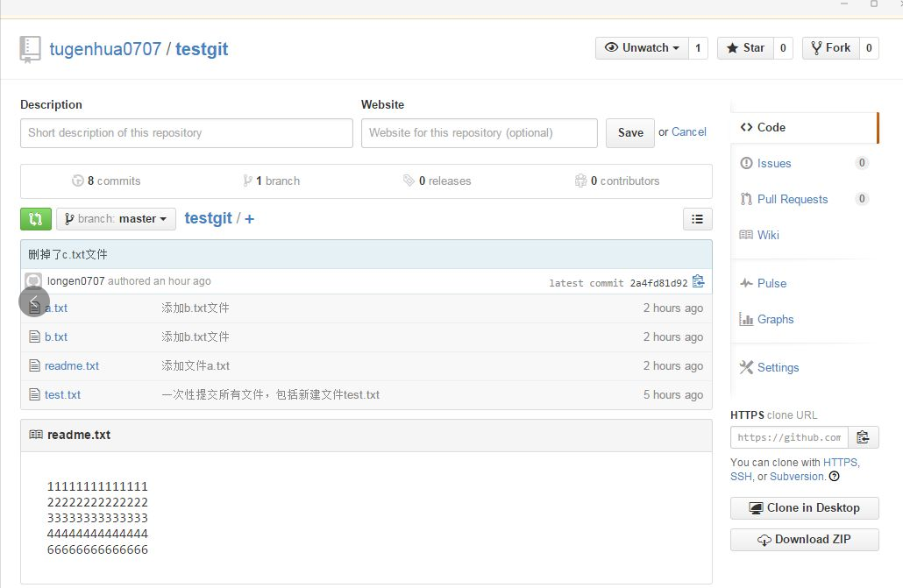
Task: Open the latest commit message 删掉了c.txt文件
Action: [68, 254]
